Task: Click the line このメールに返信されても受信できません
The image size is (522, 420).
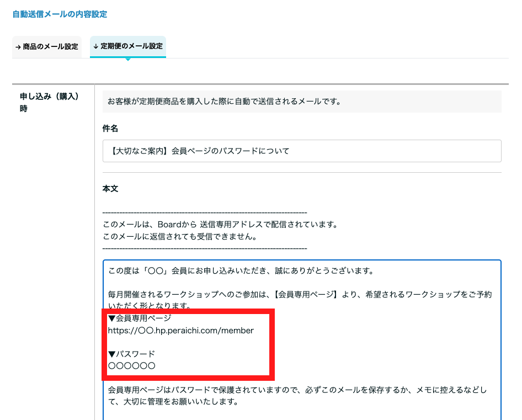Action: click(180, 236)
